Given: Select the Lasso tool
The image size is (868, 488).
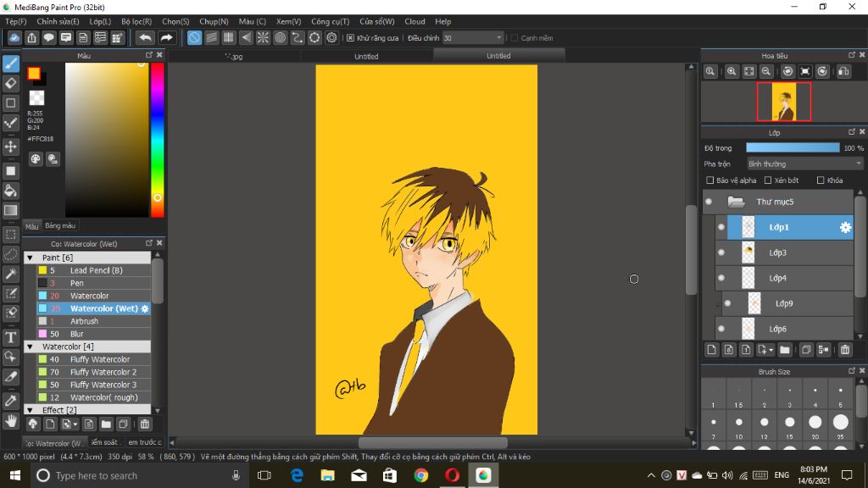Looking at the screenshot, I should click(10, 254).
